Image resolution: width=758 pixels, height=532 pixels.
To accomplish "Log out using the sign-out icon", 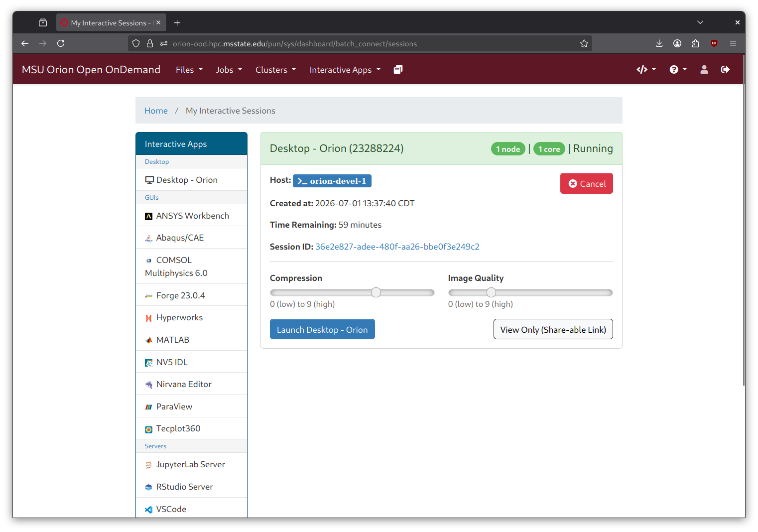I will [725, 69].
